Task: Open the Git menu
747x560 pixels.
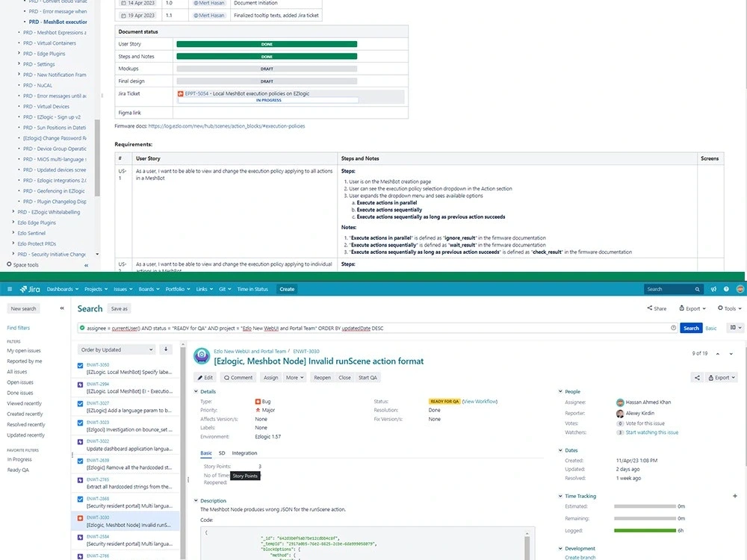Action: (225, 289)
